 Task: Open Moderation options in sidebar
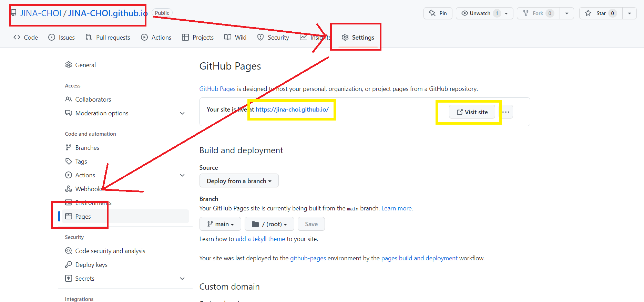pos(125,113)
